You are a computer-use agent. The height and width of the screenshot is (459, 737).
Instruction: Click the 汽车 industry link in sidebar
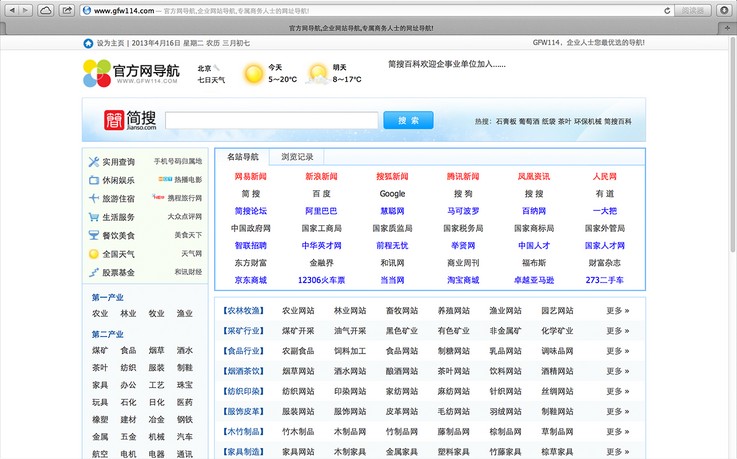(x=185, y=437)
